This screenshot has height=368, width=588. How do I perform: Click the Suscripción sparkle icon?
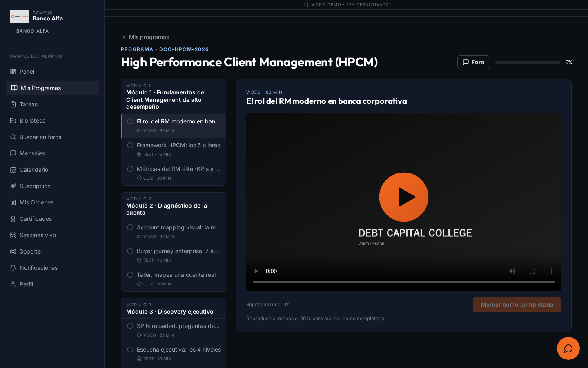click(13, 186)
